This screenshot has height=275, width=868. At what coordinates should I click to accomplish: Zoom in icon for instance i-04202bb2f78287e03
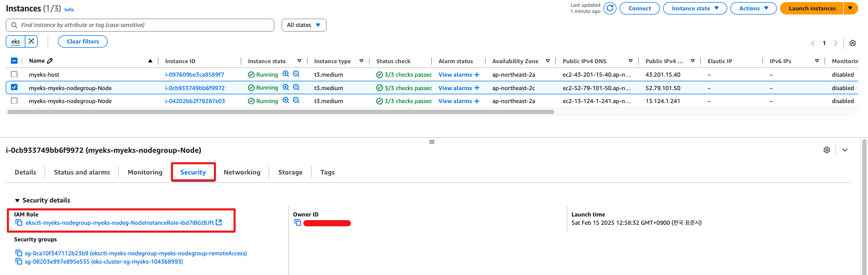286,100
